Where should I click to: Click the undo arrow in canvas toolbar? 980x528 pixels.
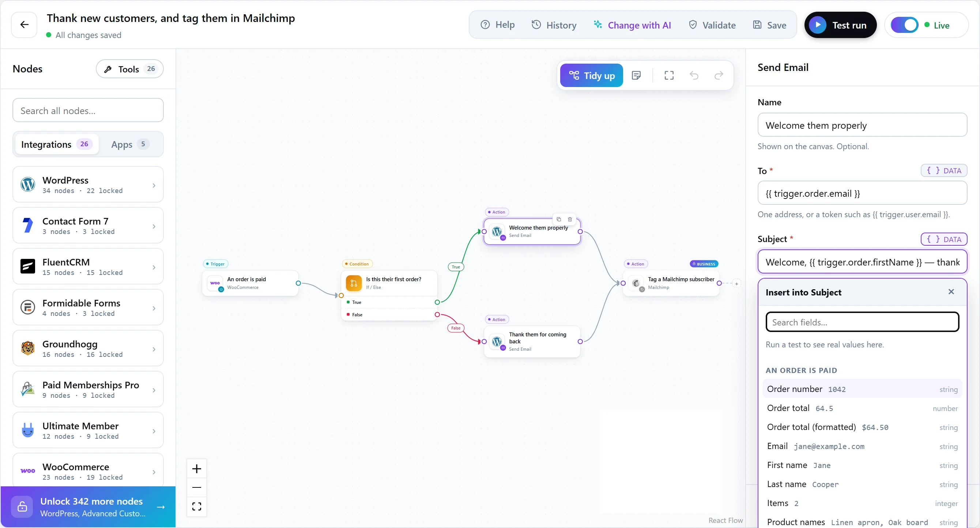click(x=694, y=75)
